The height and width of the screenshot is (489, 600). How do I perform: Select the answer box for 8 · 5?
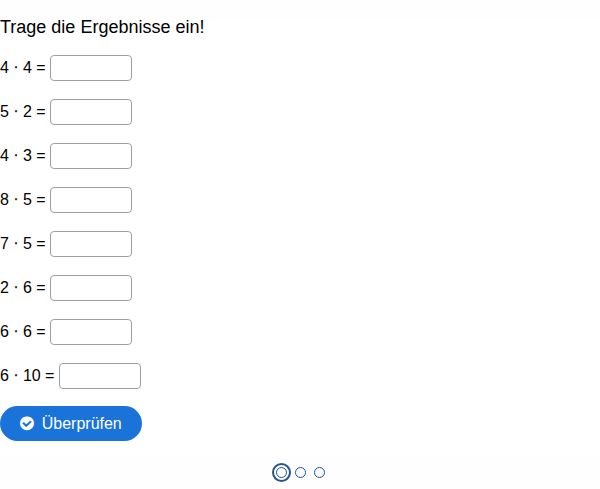(91, 200)
